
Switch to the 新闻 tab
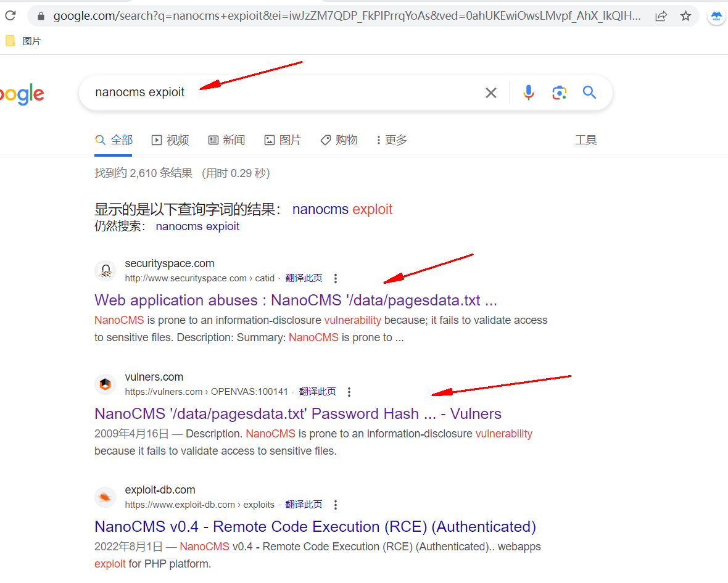coord(226,139)
